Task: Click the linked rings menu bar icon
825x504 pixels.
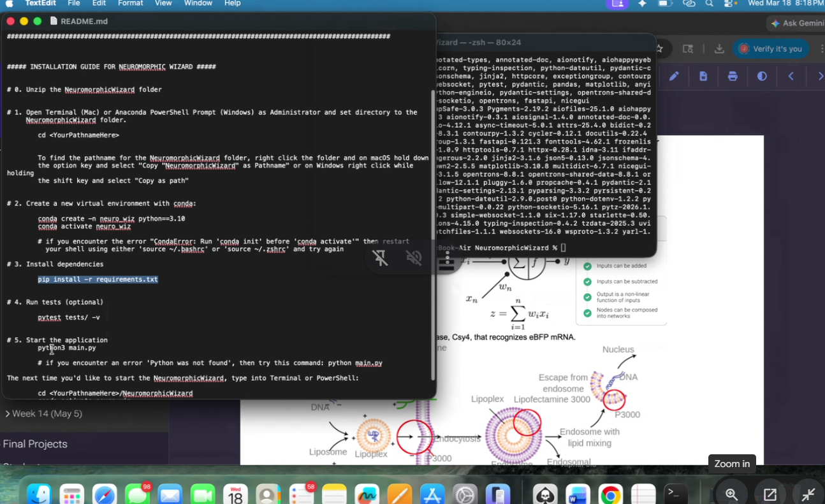Action: point(689,3)
